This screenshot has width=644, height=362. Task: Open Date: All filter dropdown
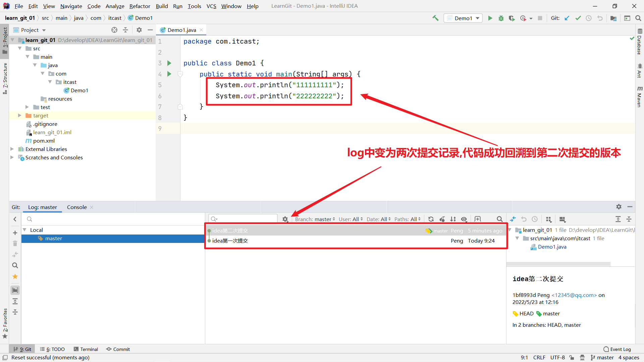point(379,219)
